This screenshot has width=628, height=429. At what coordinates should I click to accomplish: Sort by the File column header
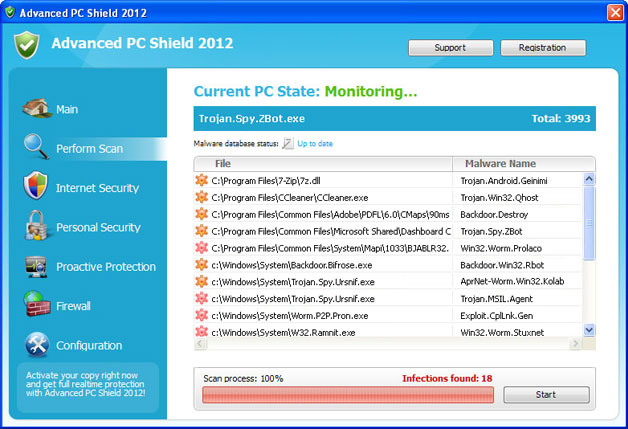tap(323, 164)
